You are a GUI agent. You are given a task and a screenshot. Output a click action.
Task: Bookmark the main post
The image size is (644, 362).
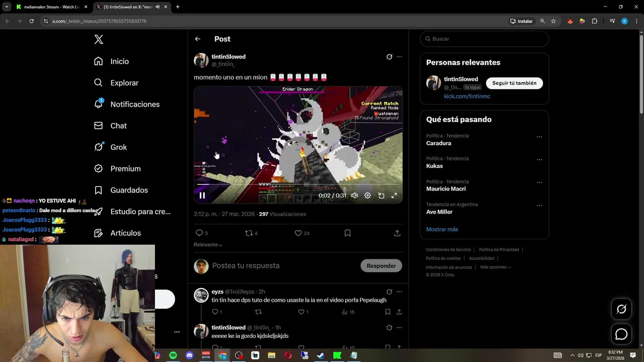348,233
